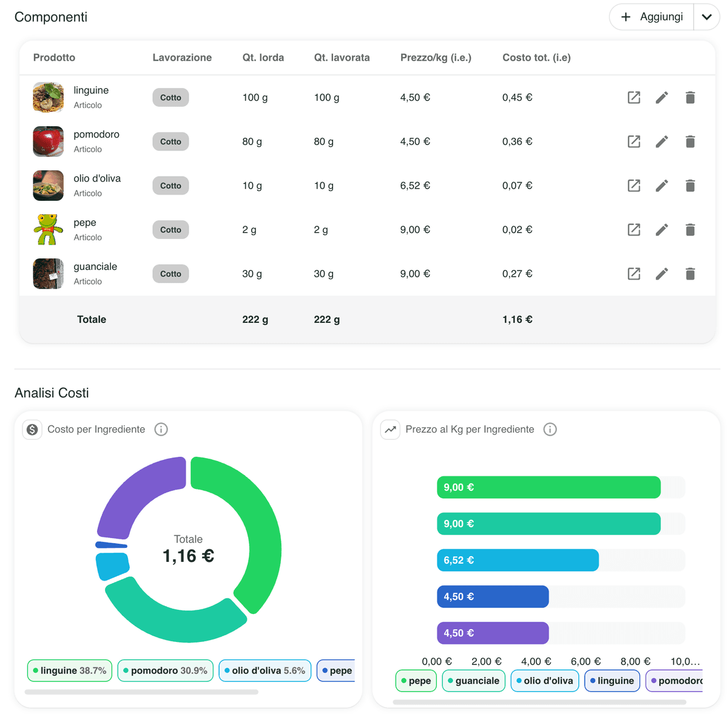Click the Cotto tag for linguine

(x=170, y=98)
